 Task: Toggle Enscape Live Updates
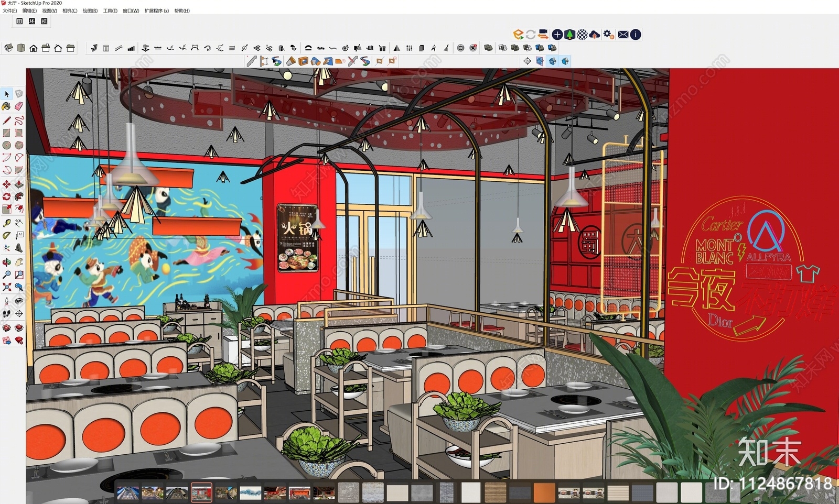(531, 35)
